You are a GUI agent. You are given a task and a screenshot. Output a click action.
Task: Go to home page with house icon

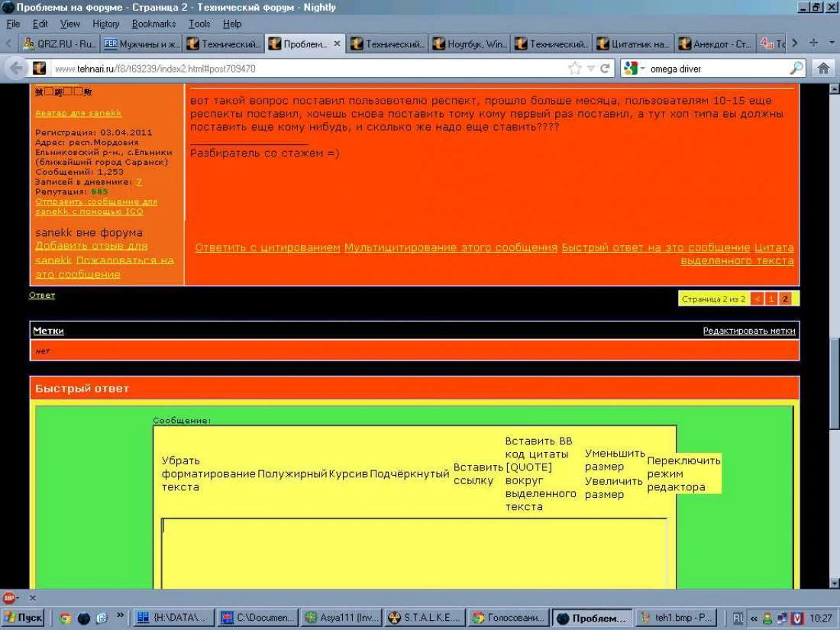pos(823,68)
